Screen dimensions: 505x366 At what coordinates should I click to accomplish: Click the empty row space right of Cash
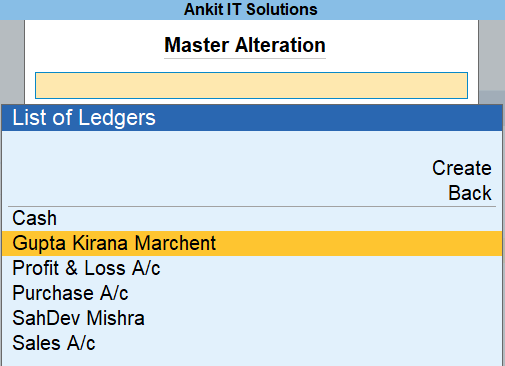[x=279, y=218]
